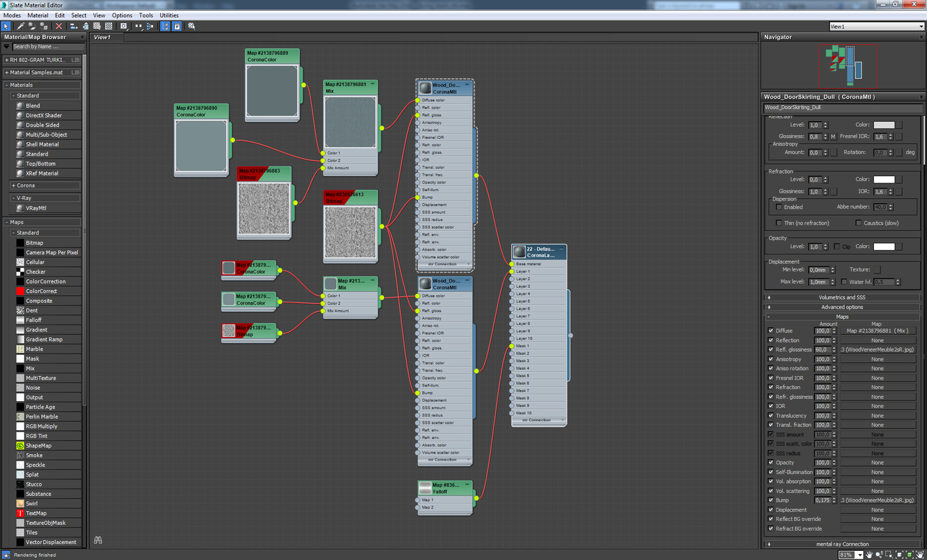Uncheck the Diffuse map checkbox
Screen dimensions: 927x560
click(x=770, y=330)
